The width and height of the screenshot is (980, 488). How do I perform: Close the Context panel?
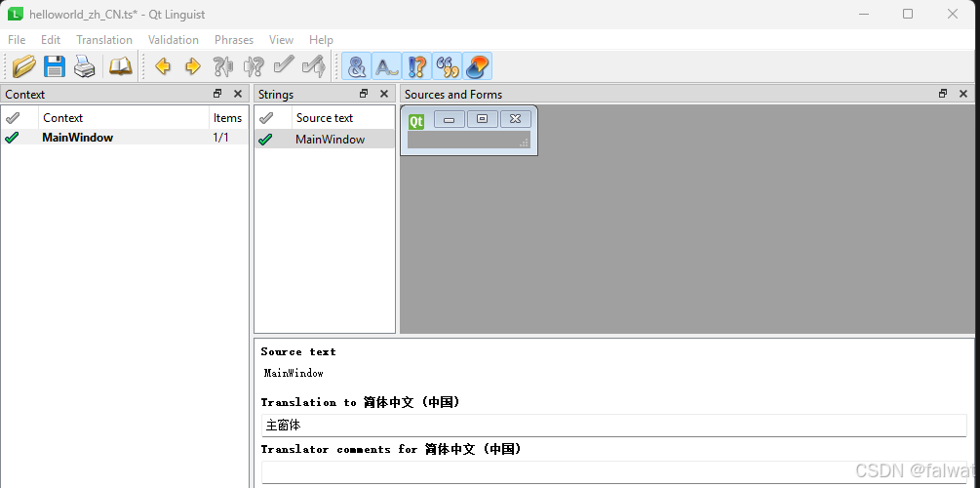pos(238,94)
